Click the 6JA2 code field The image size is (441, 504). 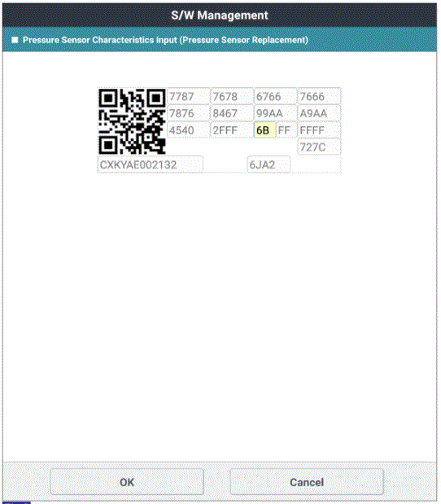click(x=269, y=164)
